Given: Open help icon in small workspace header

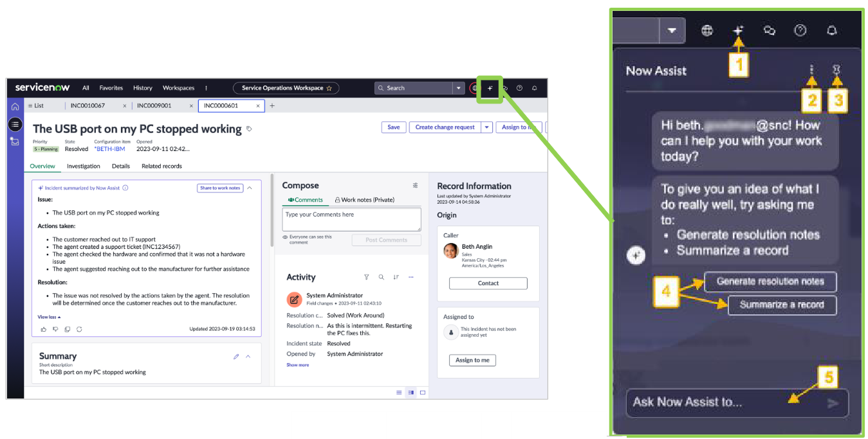Looking at the screenshot, I should [519, 88].
